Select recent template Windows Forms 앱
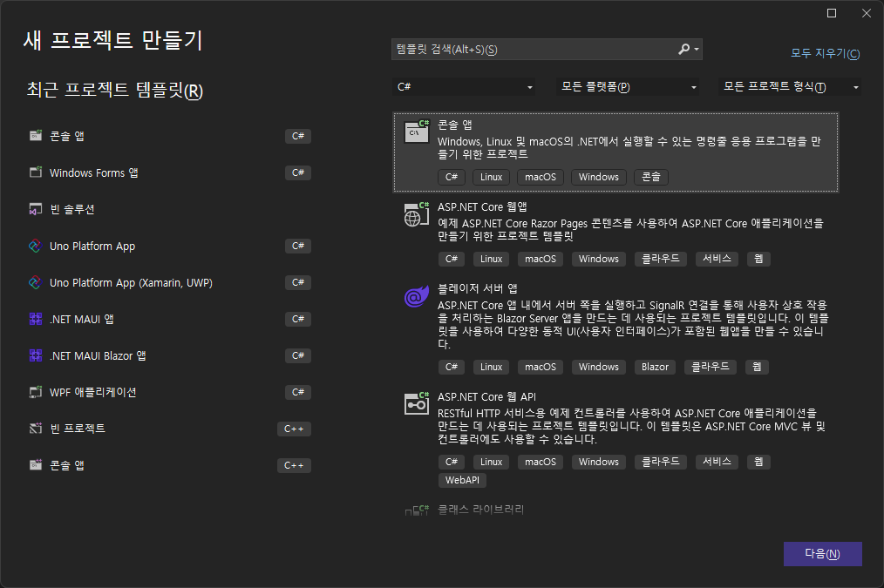884x588 pixels. pos(170,172)
